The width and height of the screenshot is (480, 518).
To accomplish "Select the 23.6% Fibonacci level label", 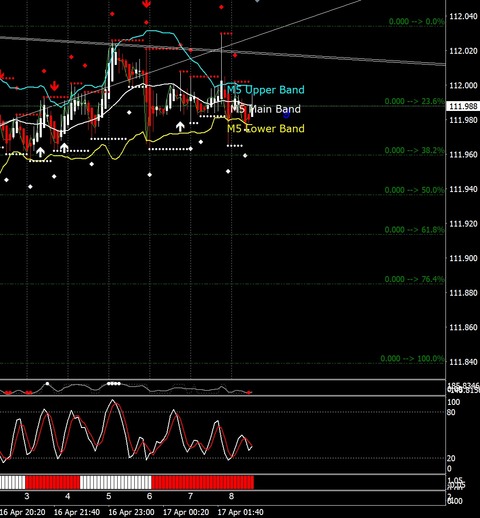I will pyautogui.click(x=414, y=101).
